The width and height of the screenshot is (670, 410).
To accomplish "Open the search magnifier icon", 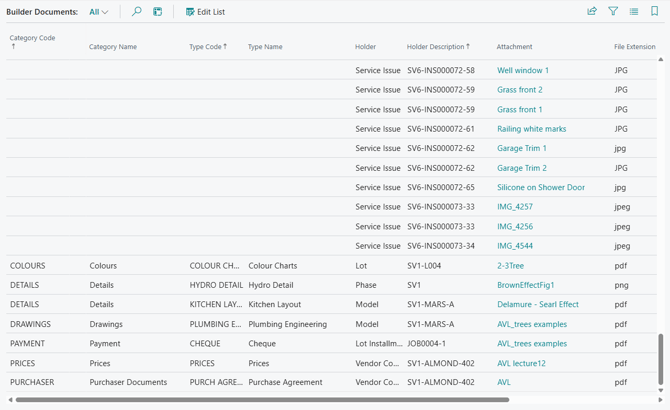I will (136, 12).
